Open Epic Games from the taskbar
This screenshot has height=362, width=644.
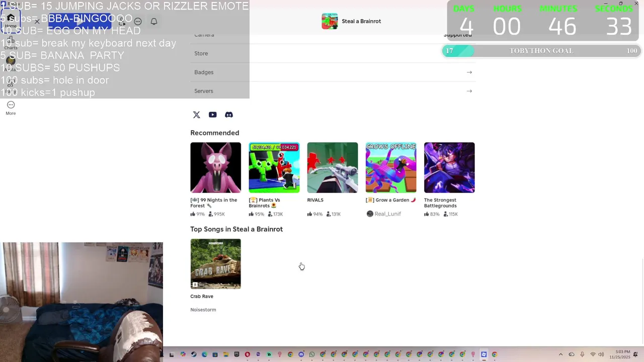click(x=236, y=354)
